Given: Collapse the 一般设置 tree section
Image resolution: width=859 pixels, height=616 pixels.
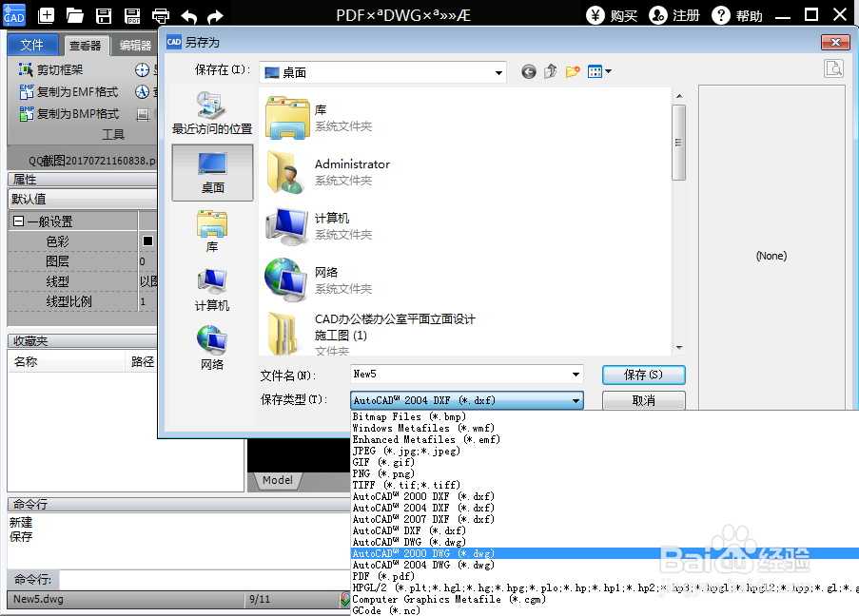Looking at the screenshot, I should pos(18,221).
